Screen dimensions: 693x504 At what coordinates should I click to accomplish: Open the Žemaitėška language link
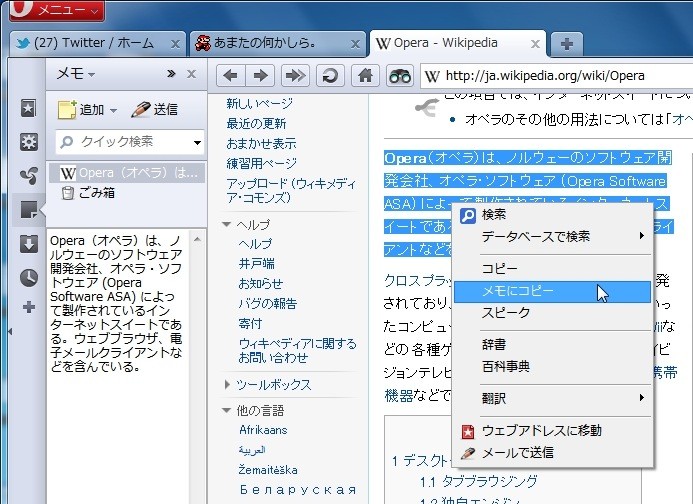coord(268,470)
